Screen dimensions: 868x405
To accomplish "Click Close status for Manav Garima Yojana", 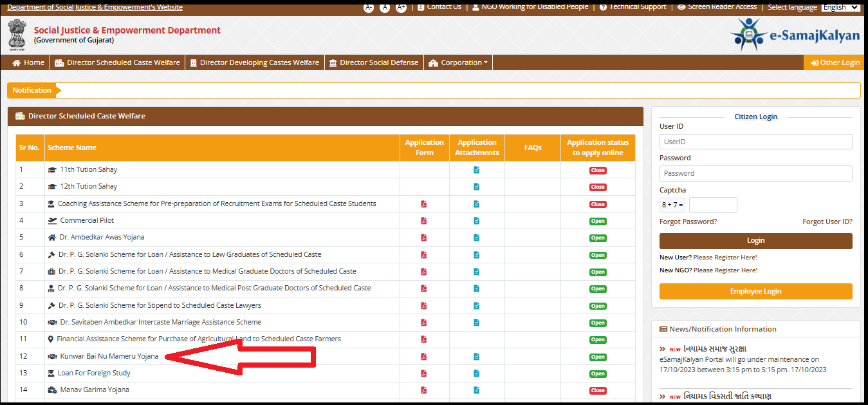I will [x=598, y=391].
